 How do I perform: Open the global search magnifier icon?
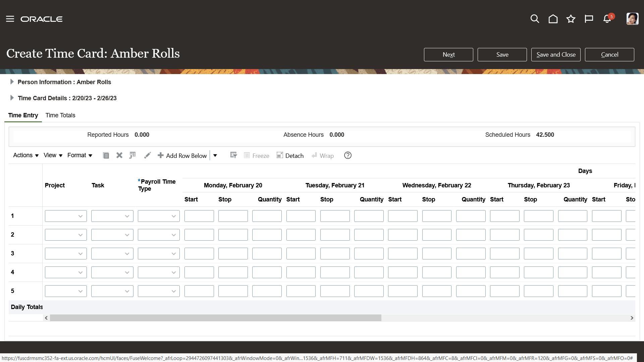point(535,19)
